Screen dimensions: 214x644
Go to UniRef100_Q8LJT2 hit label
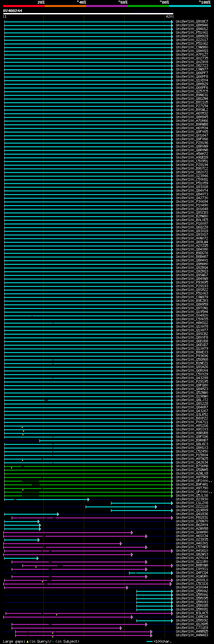click(192, 400)
